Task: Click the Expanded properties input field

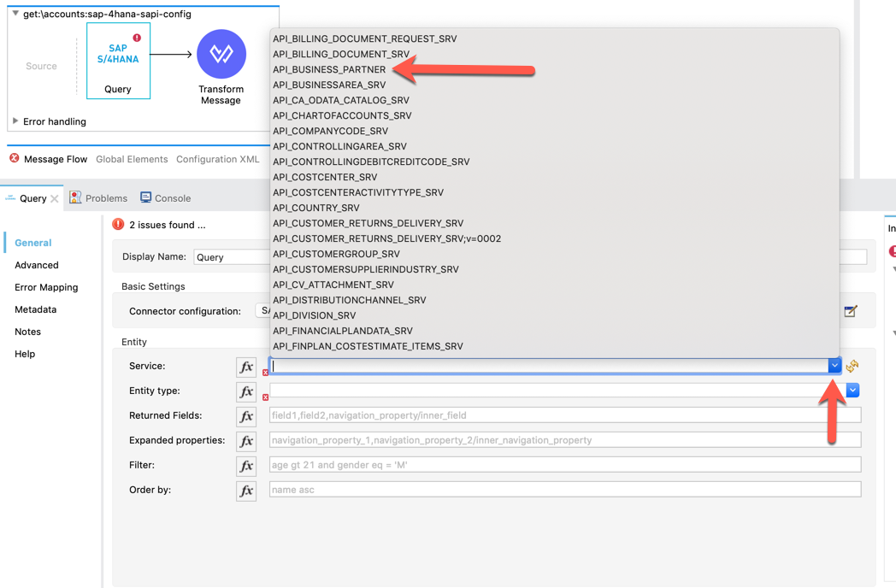Action: pos(565,440)
